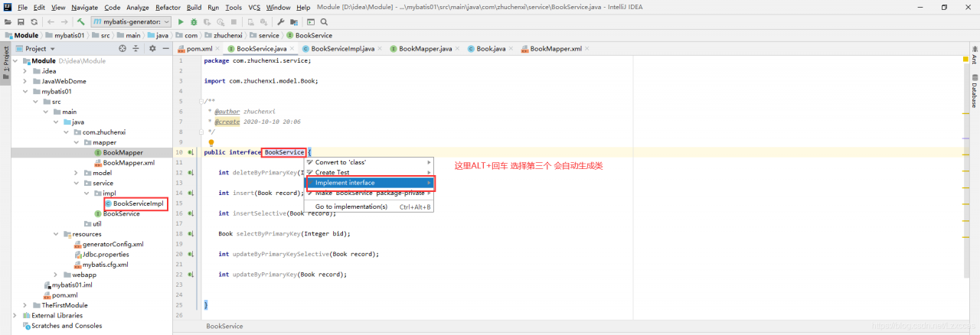Viewport: 980px width, 335px height.
Task: Open the Refactor menu
Action: [168, 7]
